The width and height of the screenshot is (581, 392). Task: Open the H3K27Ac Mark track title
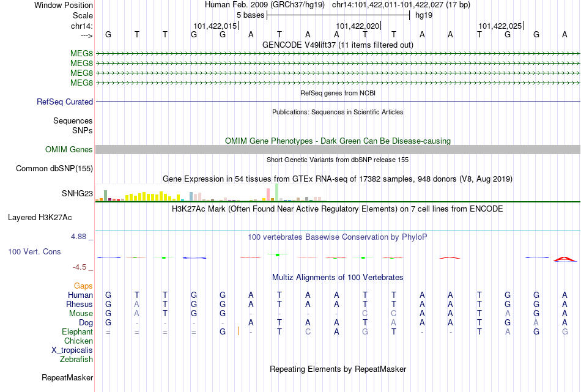[338, 209]
